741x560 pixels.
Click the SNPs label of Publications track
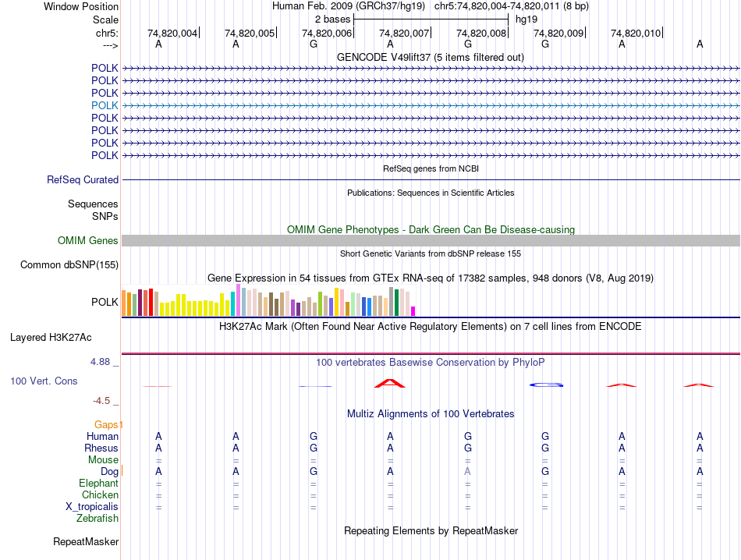(x=105, y=217)
